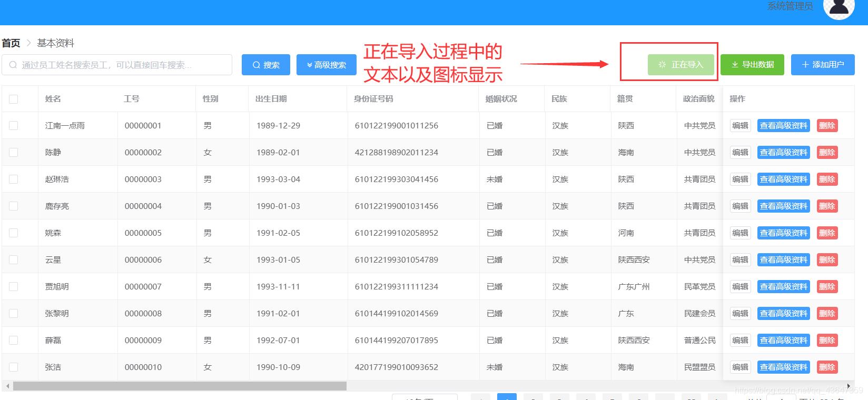This screenshot has width=868, height=400.
Task: Click the 搜索 search button
Action: 266,65
